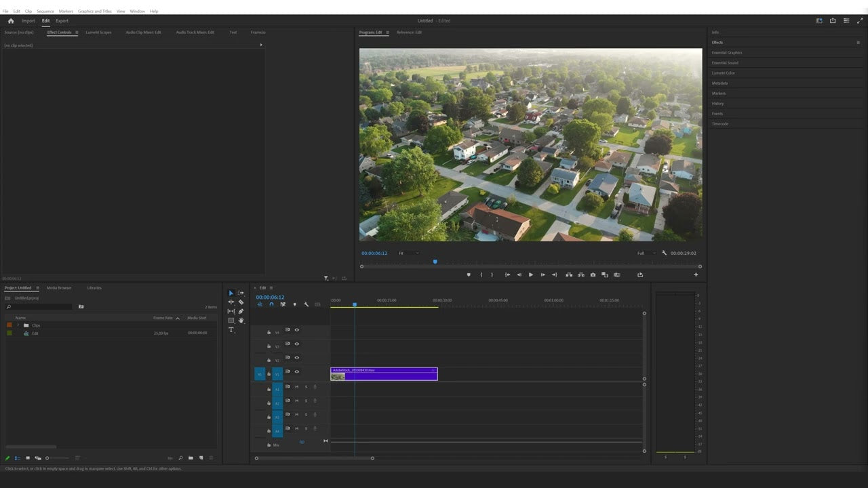Image resolution: width=868 pixels, height=488 pixels.
Task: Solo audio track A2
Action: [x=306, y=401]
